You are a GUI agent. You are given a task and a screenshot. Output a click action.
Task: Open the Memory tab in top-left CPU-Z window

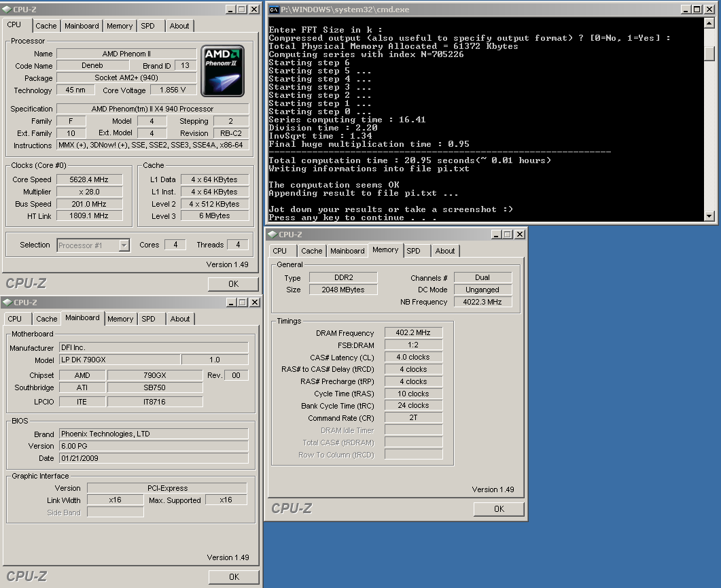coord(120,27)
